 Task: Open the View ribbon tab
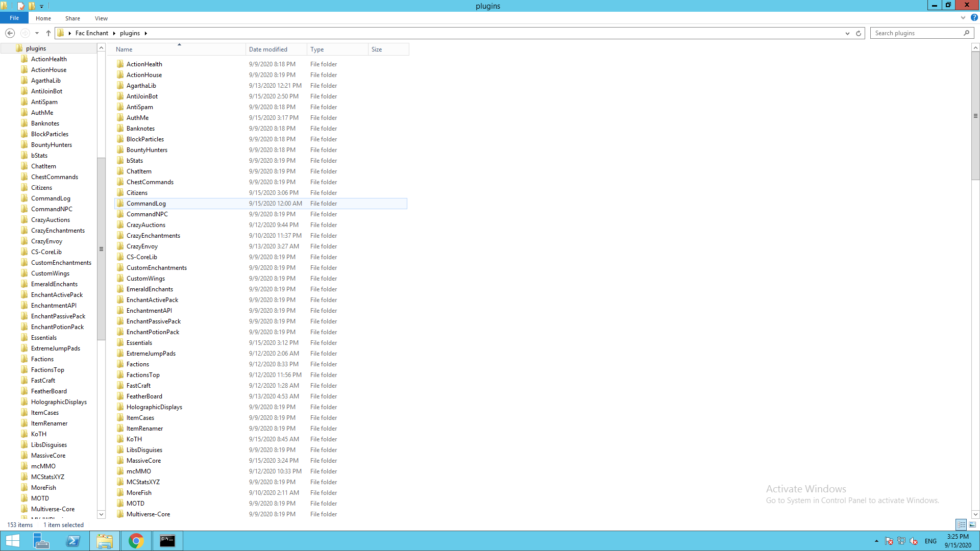point(101,18)
